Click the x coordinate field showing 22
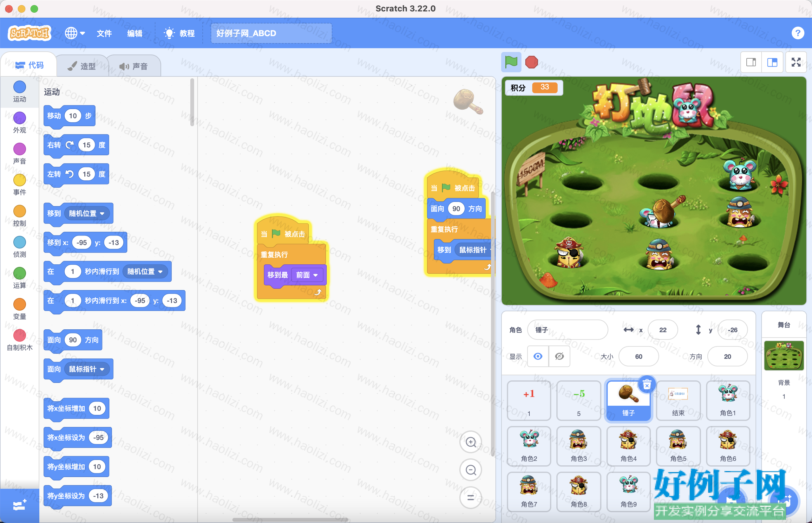The width and height of the screenshot is (812, 523). point(663,329)
